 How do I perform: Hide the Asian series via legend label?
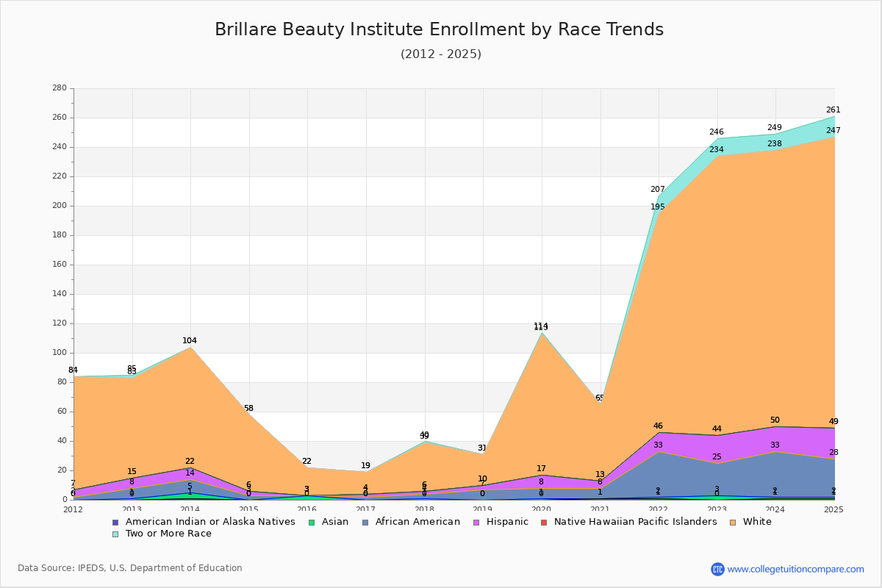point(335,522)
